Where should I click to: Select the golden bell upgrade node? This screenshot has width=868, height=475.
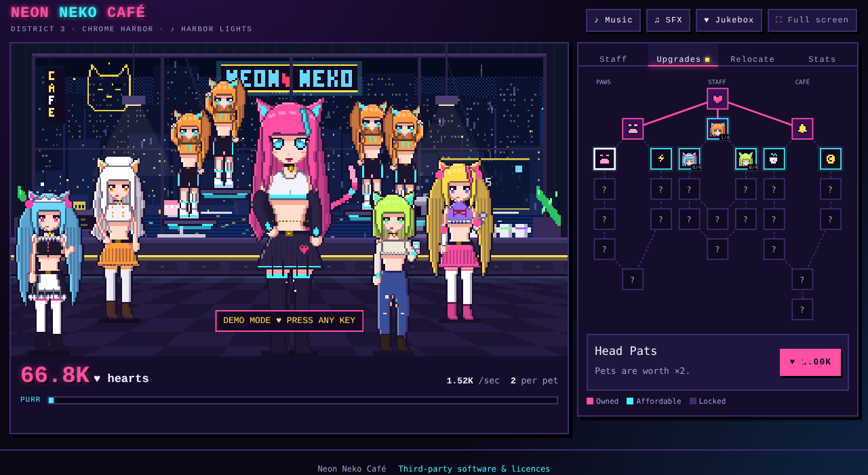[x=802, y=129]
